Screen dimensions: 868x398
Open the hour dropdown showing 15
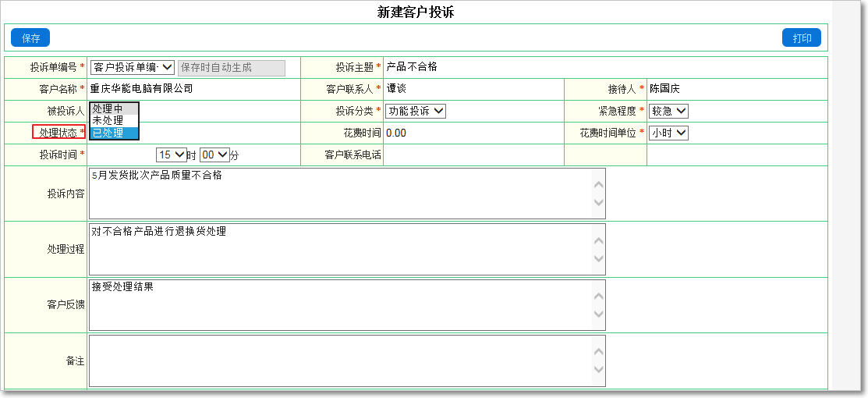[x=171, y=155]
